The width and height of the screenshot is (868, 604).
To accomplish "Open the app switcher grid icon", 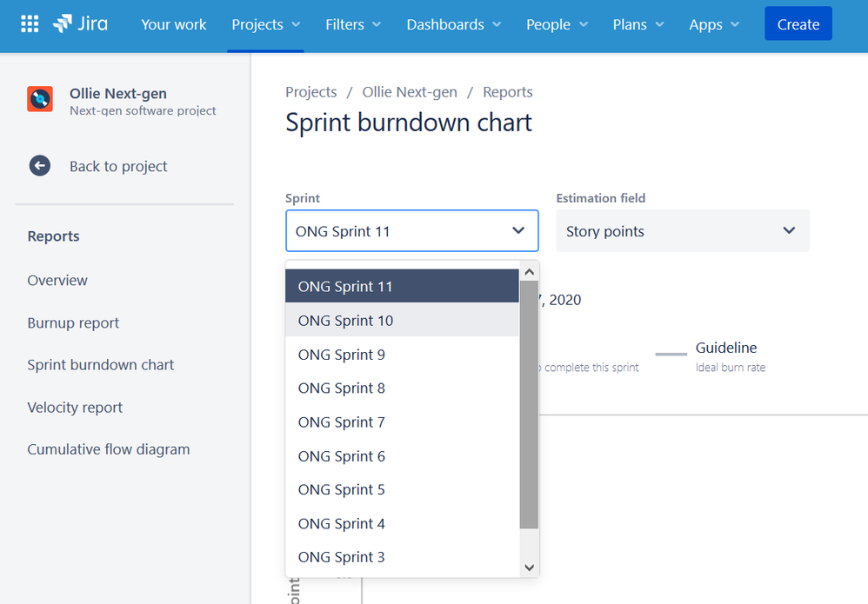I will click(x=30, y=23).
